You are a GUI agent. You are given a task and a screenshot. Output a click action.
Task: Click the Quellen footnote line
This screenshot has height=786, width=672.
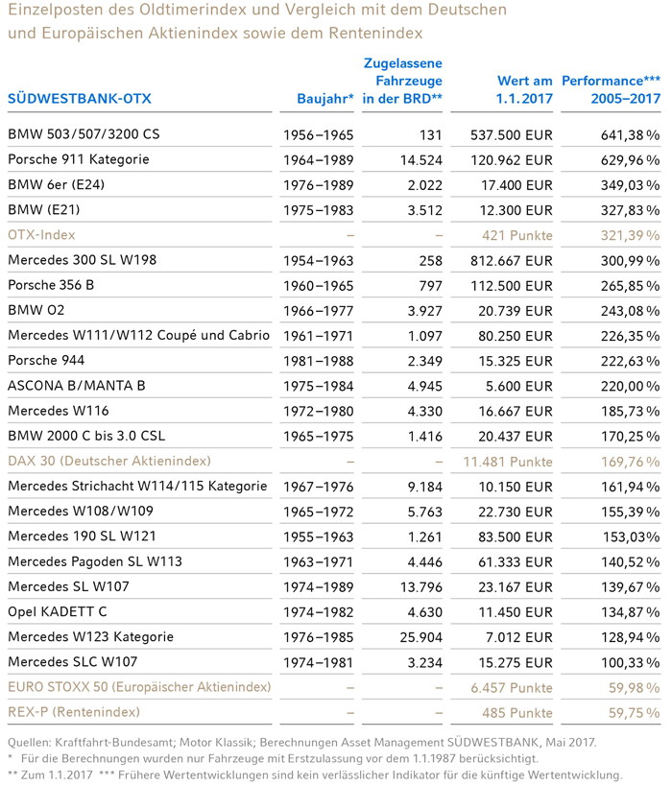301,741
